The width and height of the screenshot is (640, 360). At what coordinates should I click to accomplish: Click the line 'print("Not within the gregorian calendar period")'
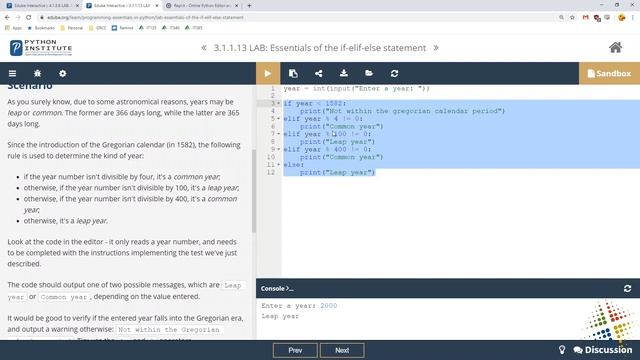(402, 111)
